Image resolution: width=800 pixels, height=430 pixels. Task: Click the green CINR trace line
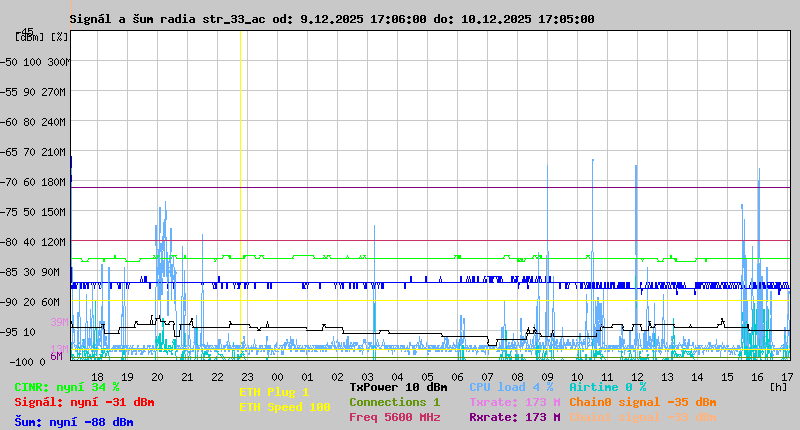[x=430, y=259]
